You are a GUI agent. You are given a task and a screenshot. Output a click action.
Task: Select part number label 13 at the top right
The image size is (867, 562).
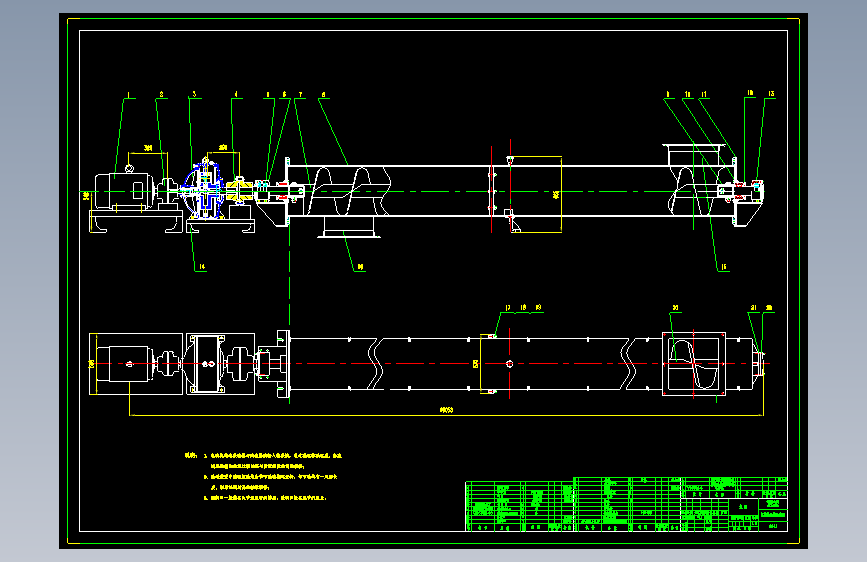pyautogui.click(x=771, y=94)
